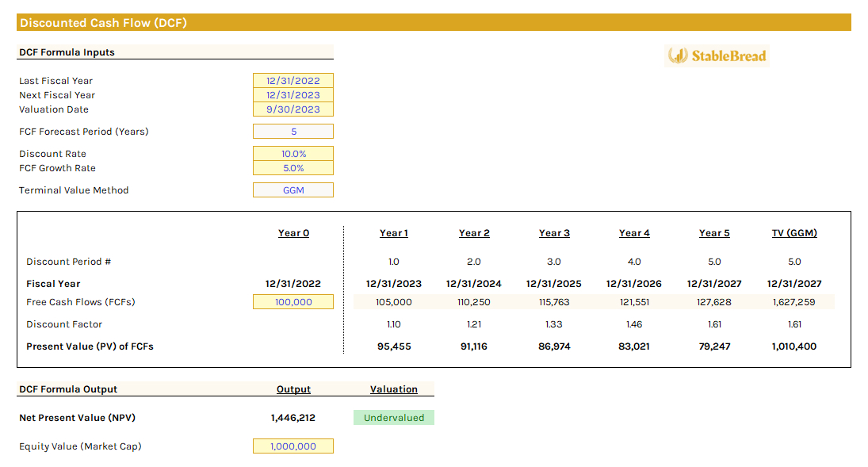Image resolution: width=868 pixels, height=467 pixels.
Task: Edit the Discount Rate value
Action: click(293, 153)
